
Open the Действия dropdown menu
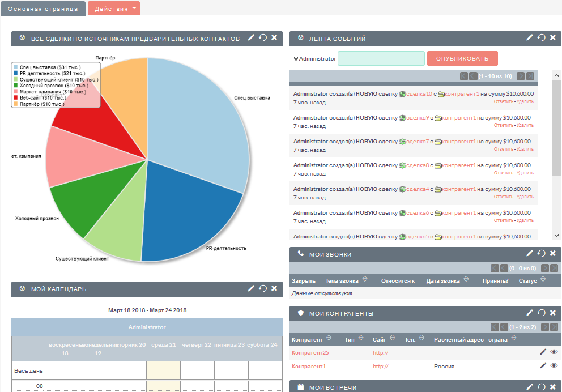coord(114,8)
